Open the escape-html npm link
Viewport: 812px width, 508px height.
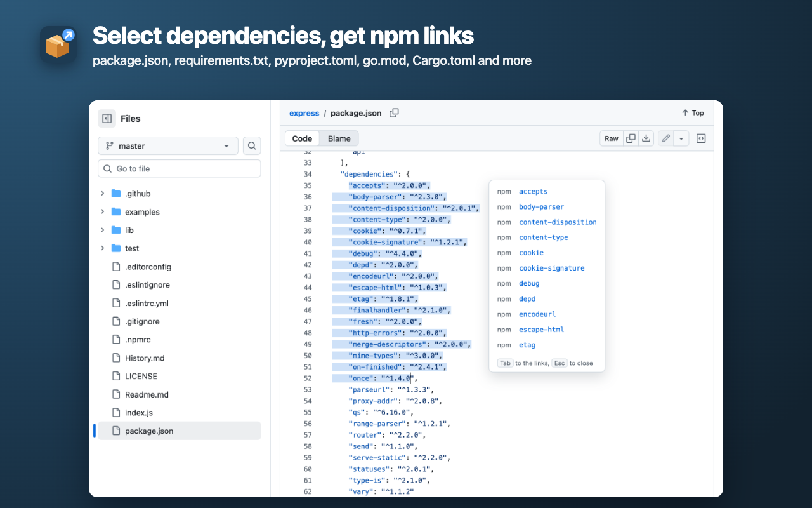tap(541, 330)
